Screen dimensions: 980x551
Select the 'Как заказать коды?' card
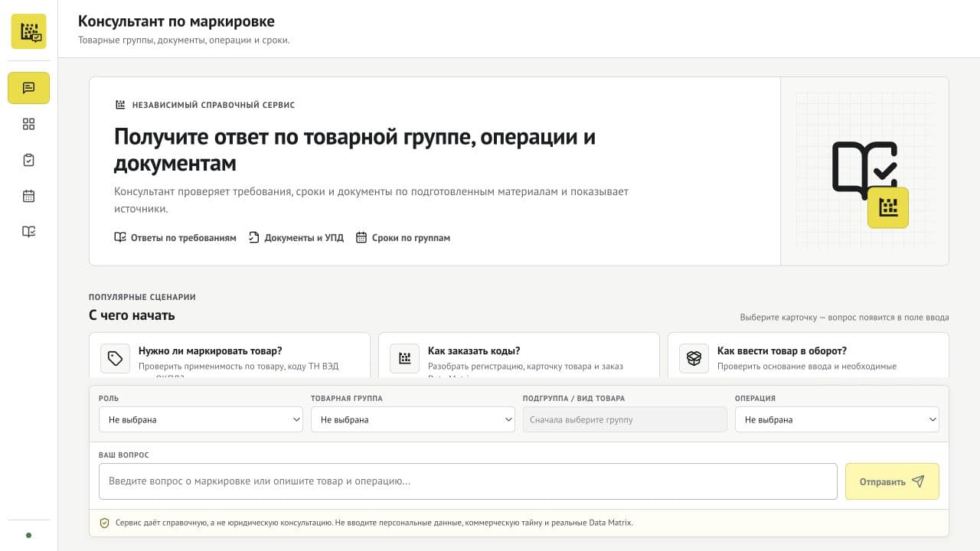pyautogui.click(x=519, y=355)
